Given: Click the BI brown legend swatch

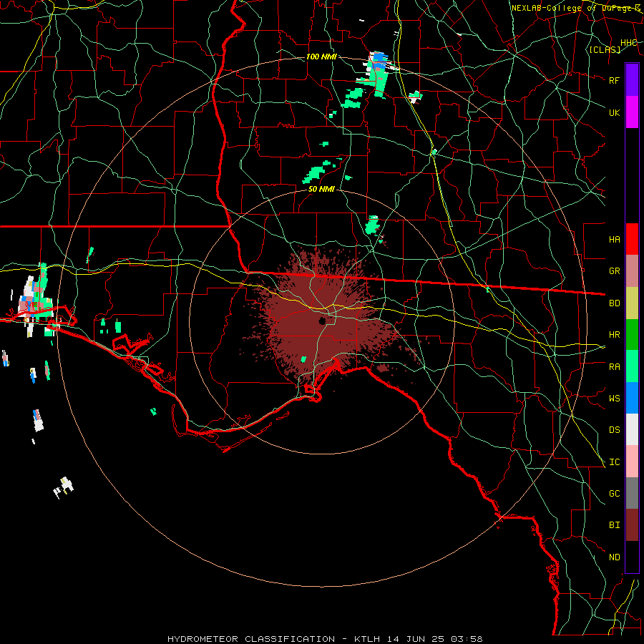Looking at the screenshot, I should [632, 525].
